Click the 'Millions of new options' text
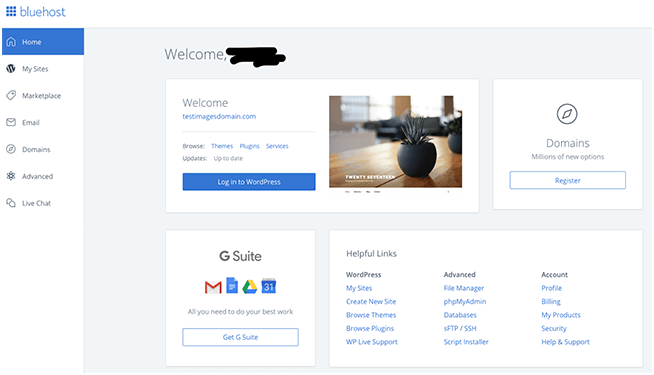654x375 pixels. point(567,157)
